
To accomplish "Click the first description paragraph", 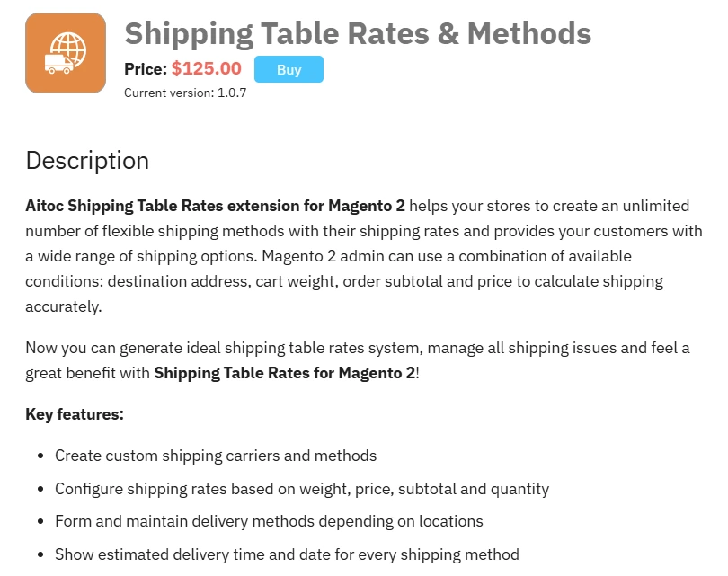I will click(x=360, y=255).
